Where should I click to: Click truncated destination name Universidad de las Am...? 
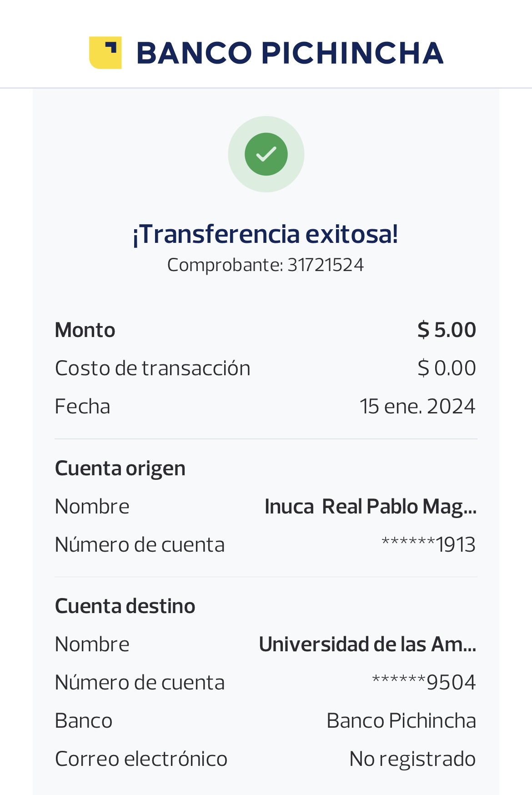tap(367, 644)
